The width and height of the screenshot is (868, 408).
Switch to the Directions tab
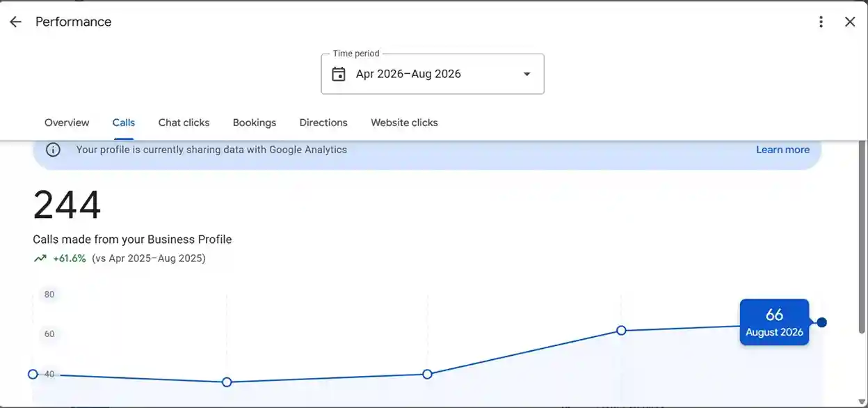(323, 123)
